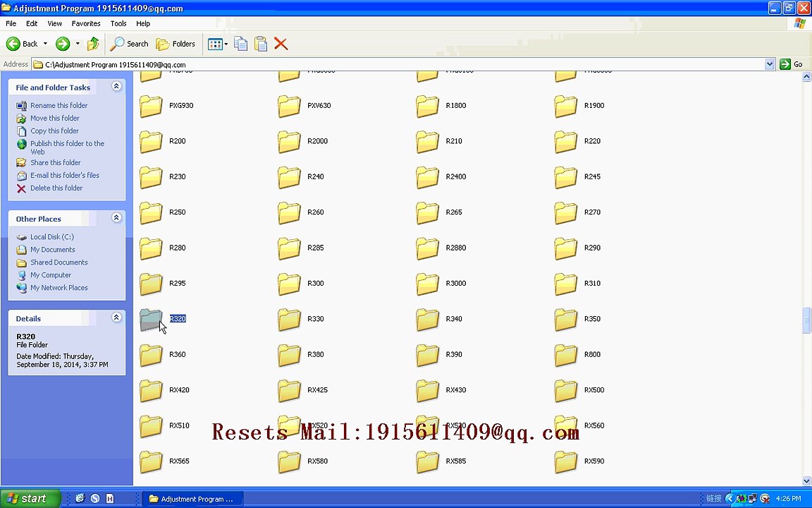
Task: Click the Go button
Action: click(792, 64)
